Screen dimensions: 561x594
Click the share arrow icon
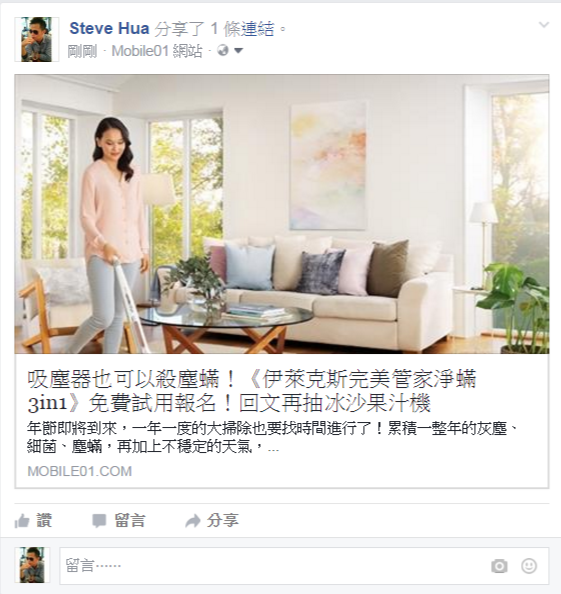point(192,521)
